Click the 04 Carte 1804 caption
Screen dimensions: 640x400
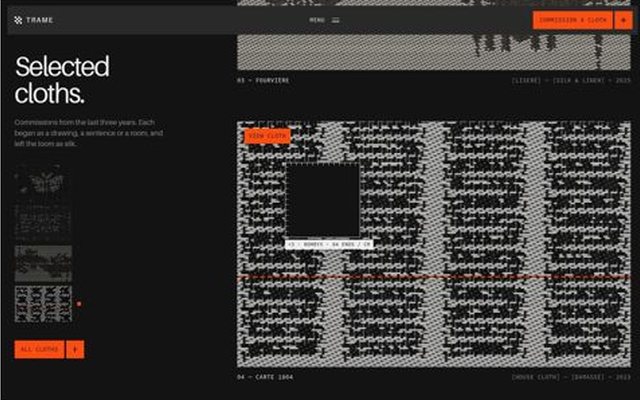[x=265, y=377]
